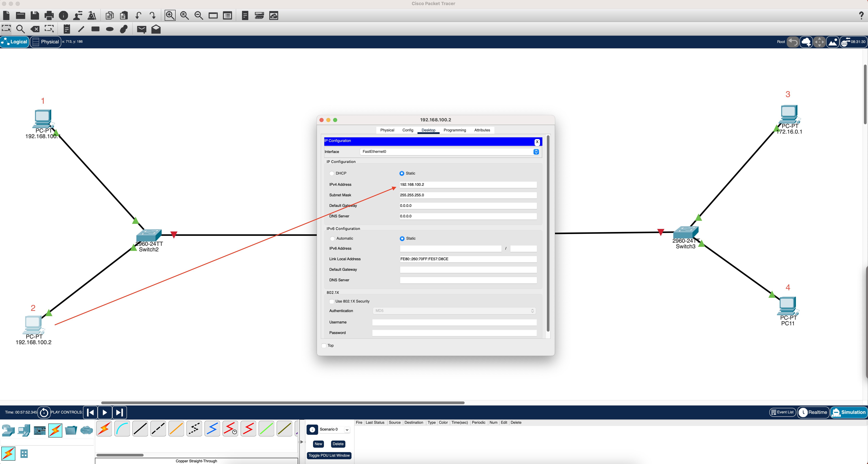
Task: Click the Default Gateway IPv4 field
Action: click(468, 206)
